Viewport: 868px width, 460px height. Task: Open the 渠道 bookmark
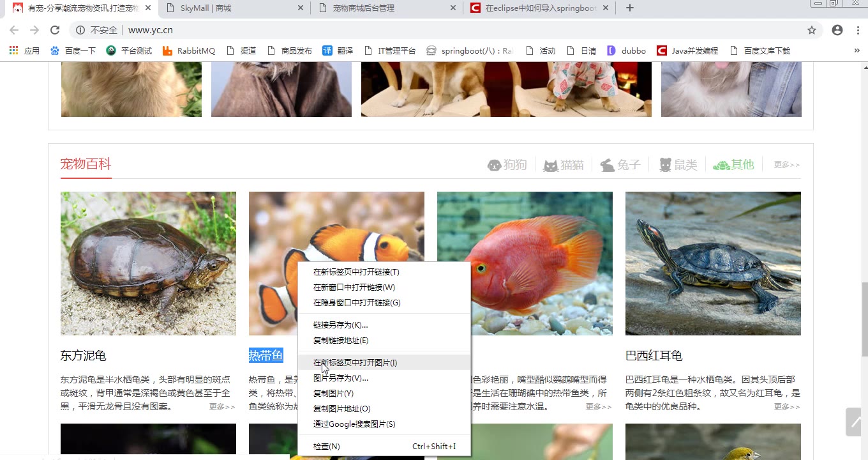pos(241,50)
